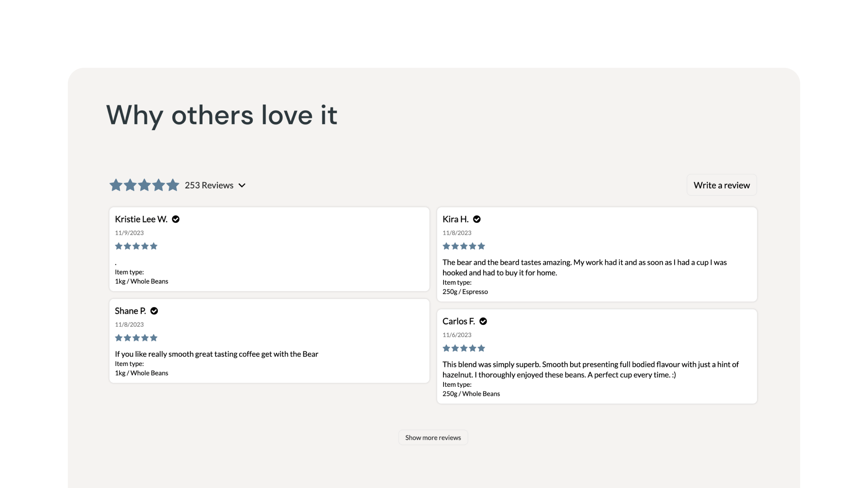Expand the 253 Reviews dropdown chevron

pos(242,185)
